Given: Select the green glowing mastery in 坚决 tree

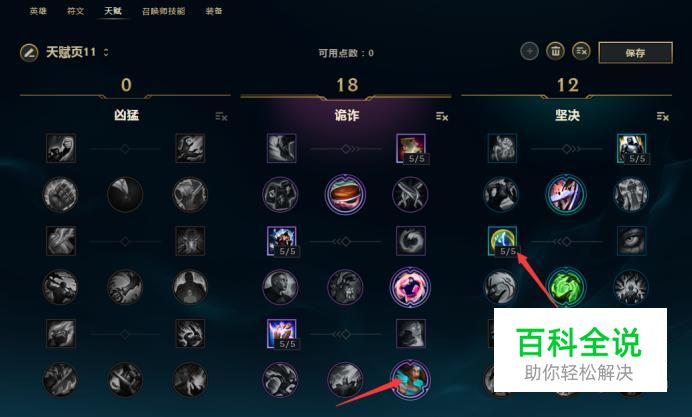Looking at the screenshot, I should pos(566,287).
